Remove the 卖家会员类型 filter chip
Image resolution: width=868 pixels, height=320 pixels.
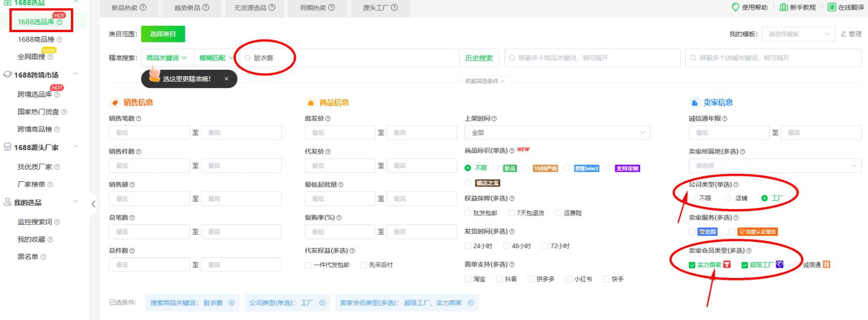click(471, 303)
